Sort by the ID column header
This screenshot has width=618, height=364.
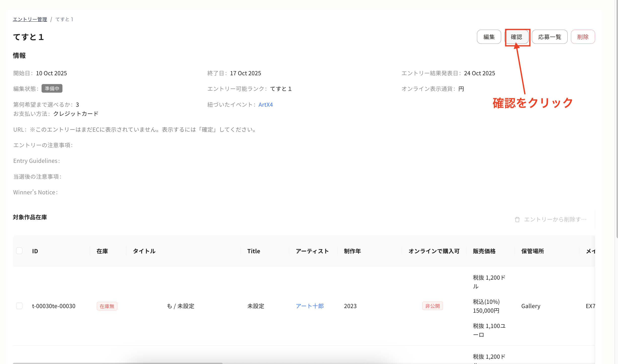click(x=35, y=251)
